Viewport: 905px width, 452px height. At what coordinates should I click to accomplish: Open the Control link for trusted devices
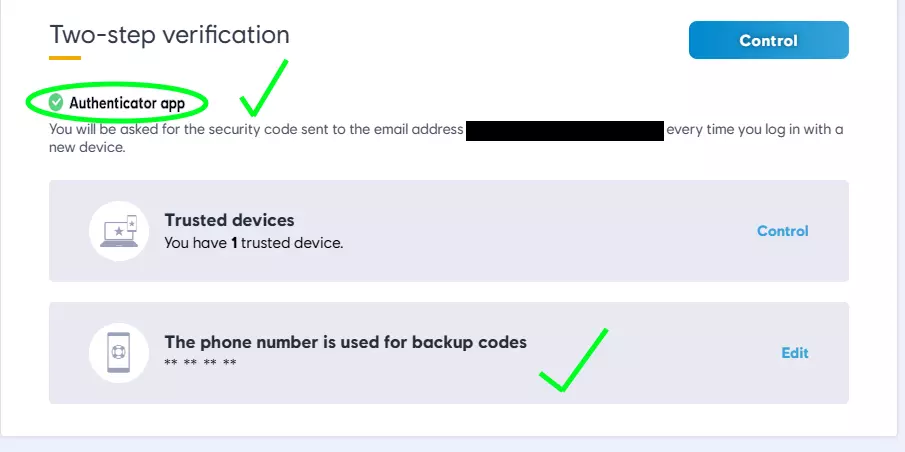[782, 231]
